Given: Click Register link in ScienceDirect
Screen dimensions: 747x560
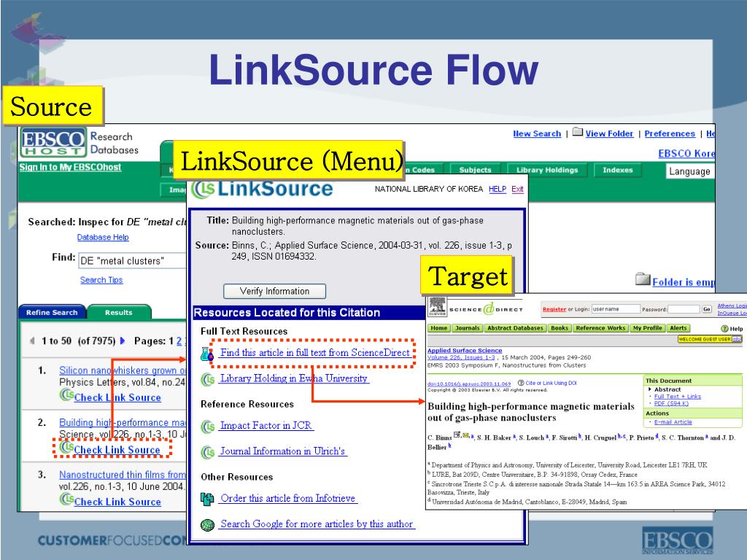Looking at the screenshot, I should point(554,309).
